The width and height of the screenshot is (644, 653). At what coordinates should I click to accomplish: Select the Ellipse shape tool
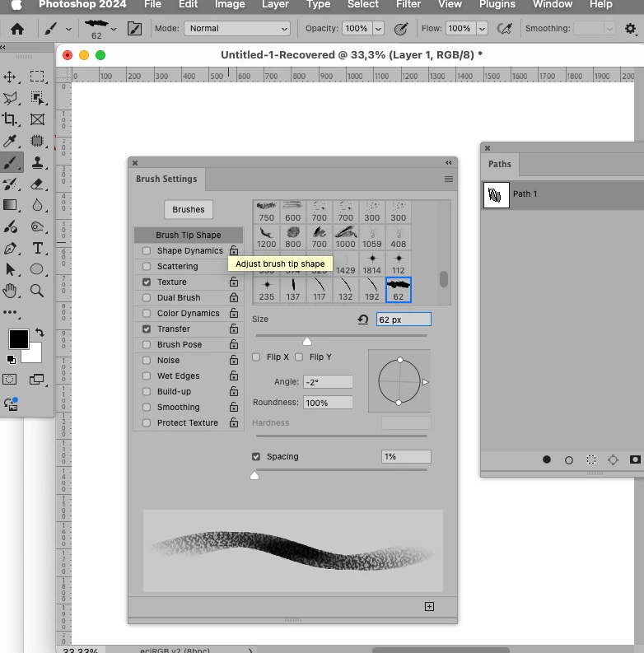37,269
